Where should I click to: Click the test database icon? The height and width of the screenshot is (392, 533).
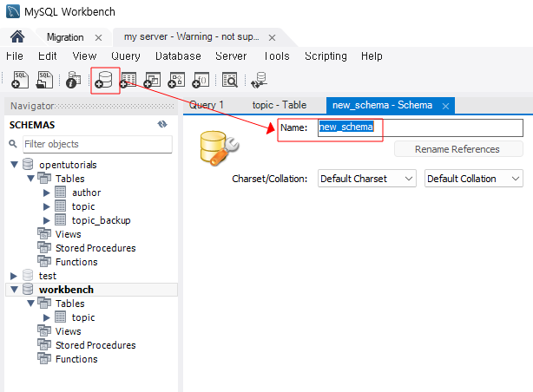click(x=28, y=276)
